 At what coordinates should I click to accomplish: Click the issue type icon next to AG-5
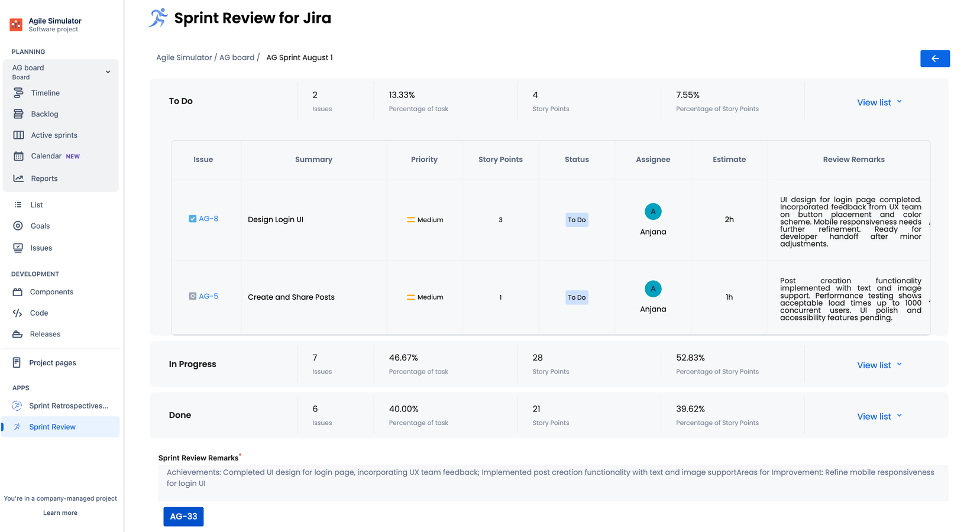192,296
